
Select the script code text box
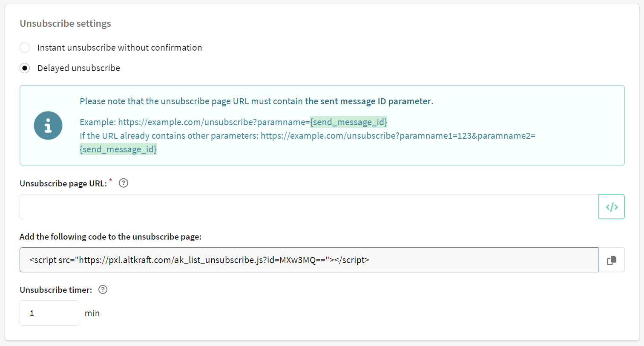coord(309,260)
